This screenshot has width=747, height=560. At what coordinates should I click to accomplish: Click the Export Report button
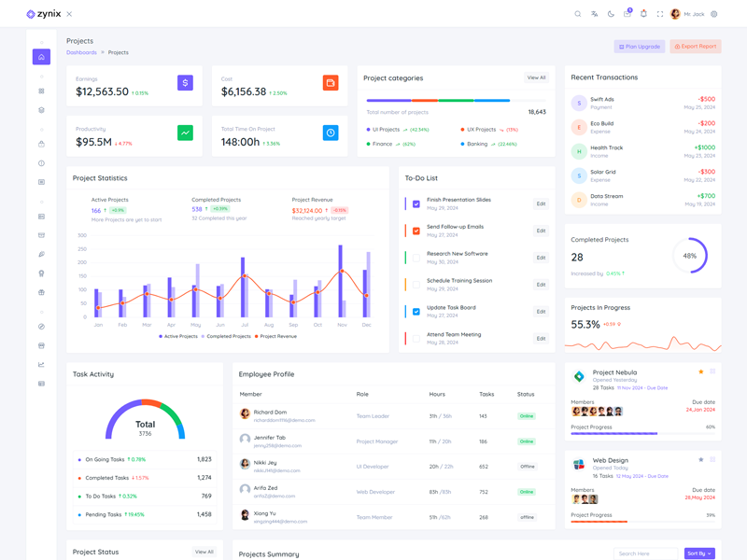(x=695, y=46)
